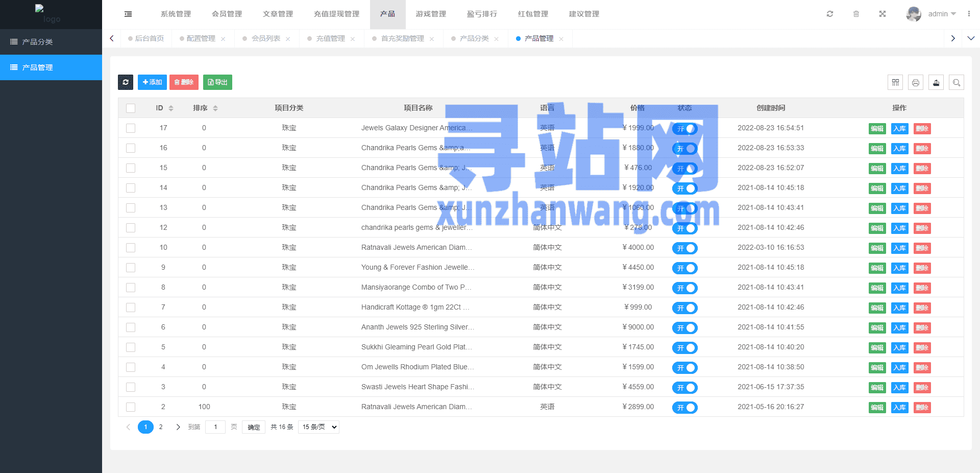Image resolution: width=980 pixels, height=473 pixels.
Task: Click the sidebar collapse menu icon
Action: (x=128, y=14)
